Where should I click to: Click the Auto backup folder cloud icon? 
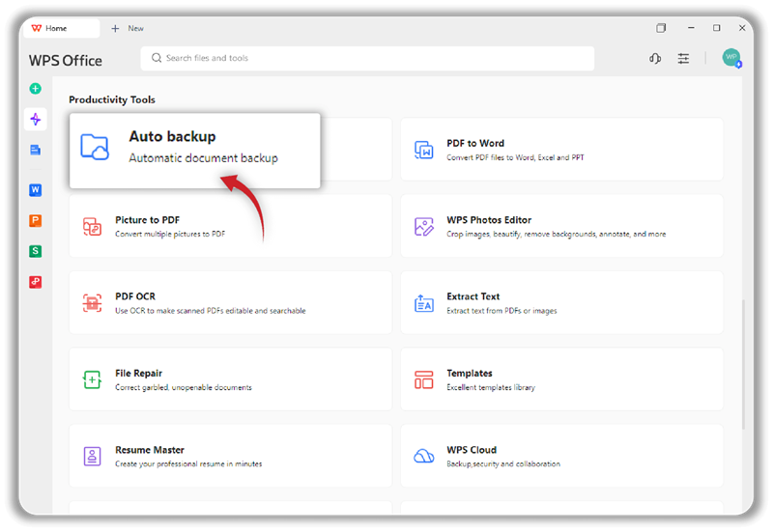(x=95, y=147)
